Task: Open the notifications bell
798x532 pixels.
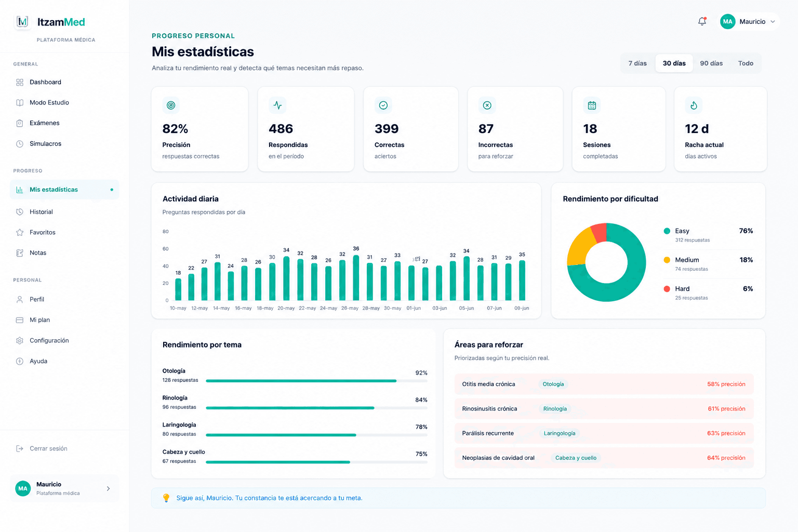Action: [x=702, y=21]
